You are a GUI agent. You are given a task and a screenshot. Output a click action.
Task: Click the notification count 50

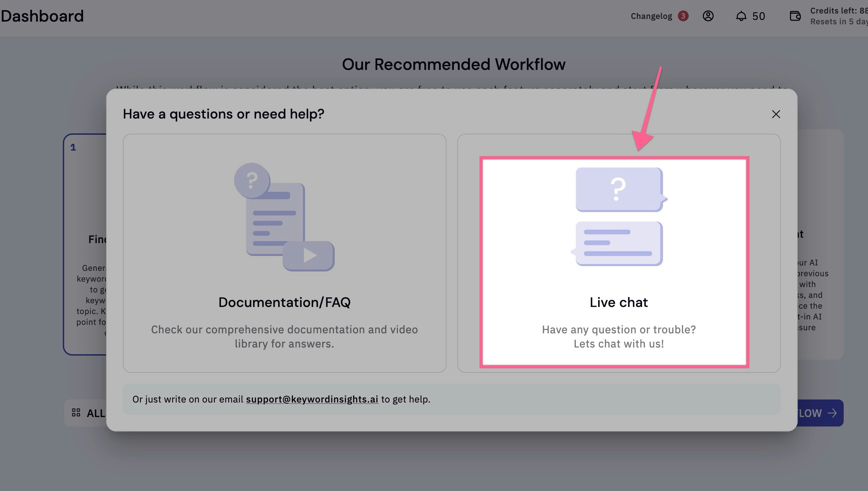[x=759, y=16]
